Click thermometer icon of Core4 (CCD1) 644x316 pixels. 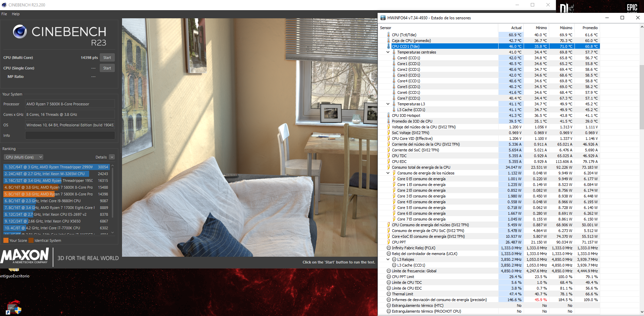(394, 81)
